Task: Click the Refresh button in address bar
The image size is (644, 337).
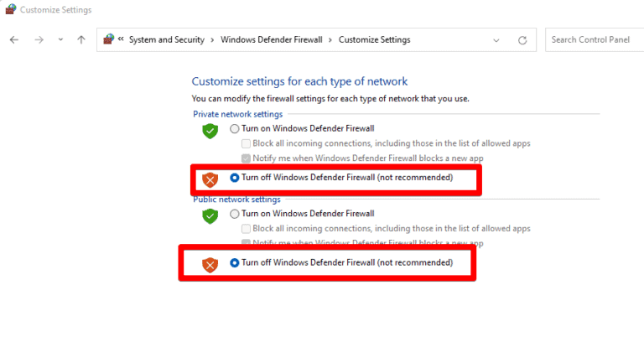Action: pyautogui.click(x=522, y=39)
